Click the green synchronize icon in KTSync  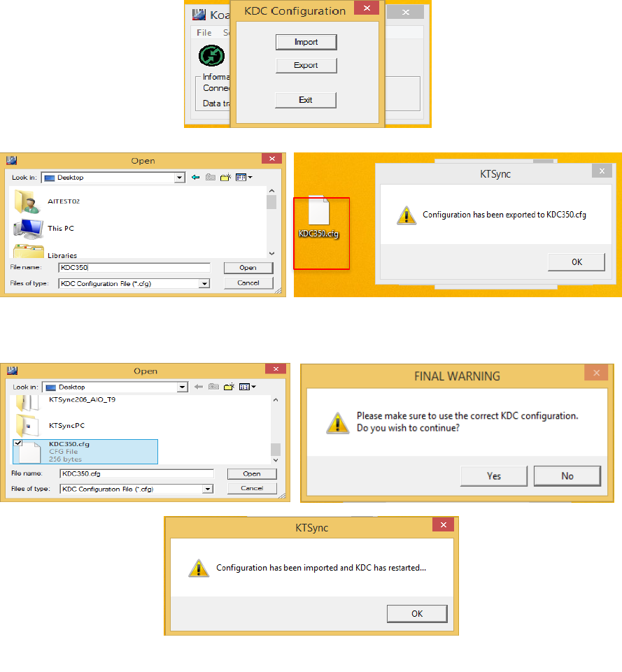[211, 55]
